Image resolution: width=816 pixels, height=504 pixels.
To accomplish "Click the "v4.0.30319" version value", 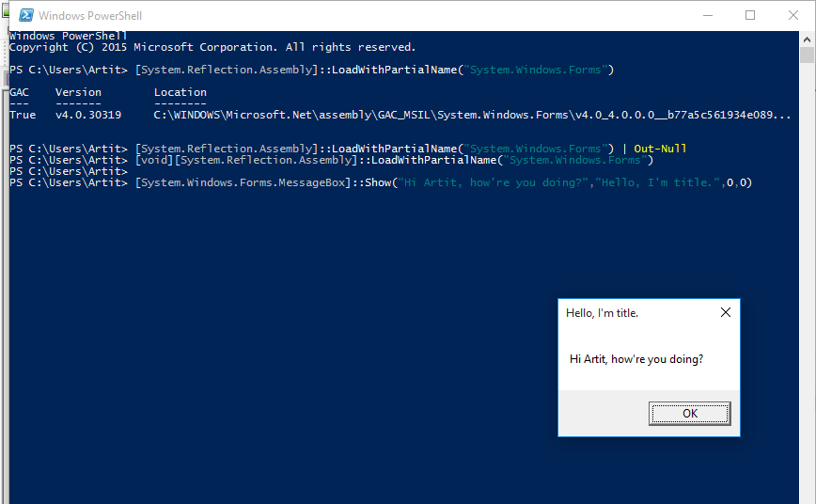I will pos(88,115).
